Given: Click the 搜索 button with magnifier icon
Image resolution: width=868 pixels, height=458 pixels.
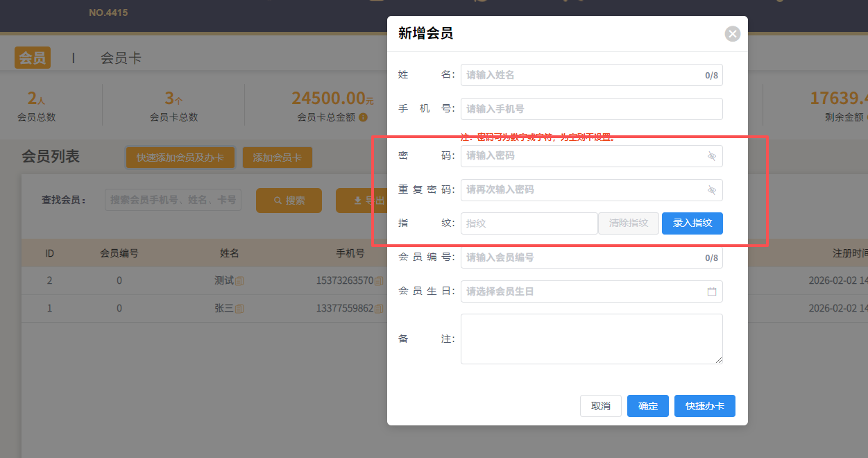Looking at the screenshot, I should tap(289, 201).
